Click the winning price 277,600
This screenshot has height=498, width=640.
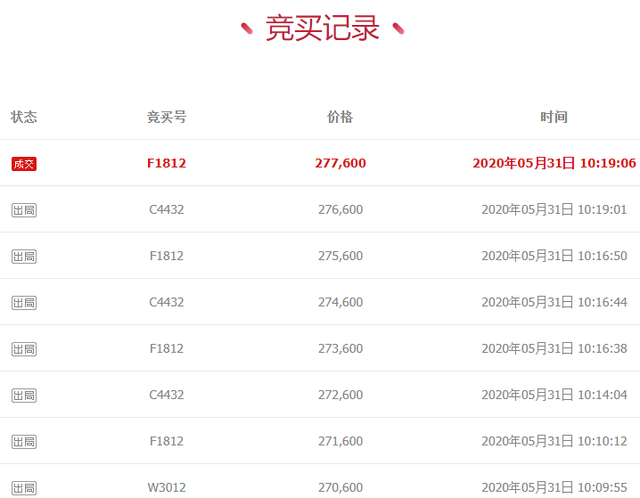(x=340, y=163)
